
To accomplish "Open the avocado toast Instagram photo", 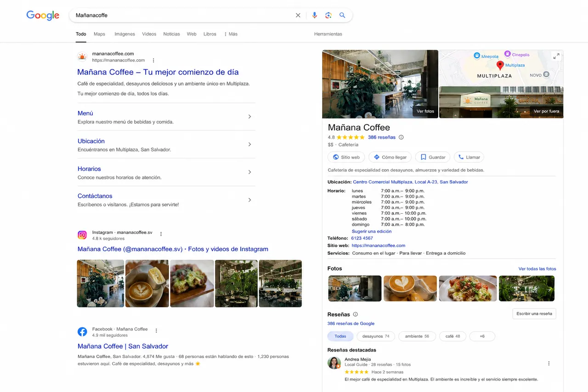I will pos(192,284).
